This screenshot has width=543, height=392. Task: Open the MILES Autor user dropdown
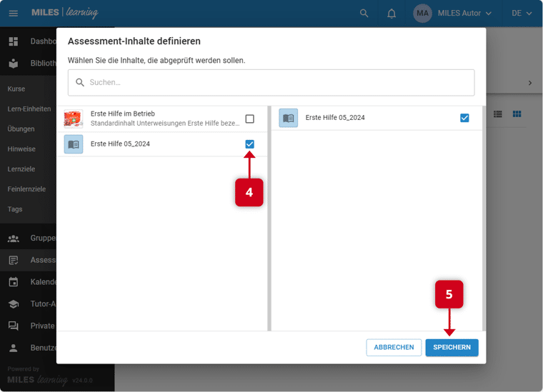click(464, 14)
